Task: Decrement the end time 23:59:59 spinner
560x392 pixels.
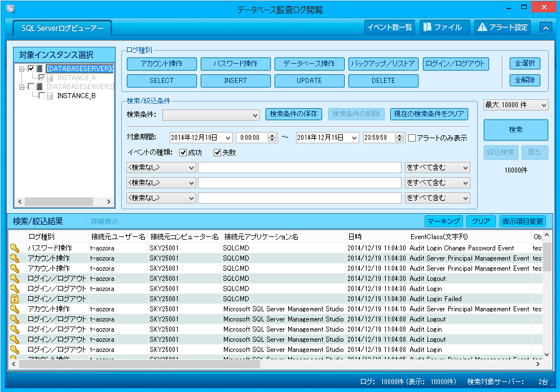Action: [400, 140]
